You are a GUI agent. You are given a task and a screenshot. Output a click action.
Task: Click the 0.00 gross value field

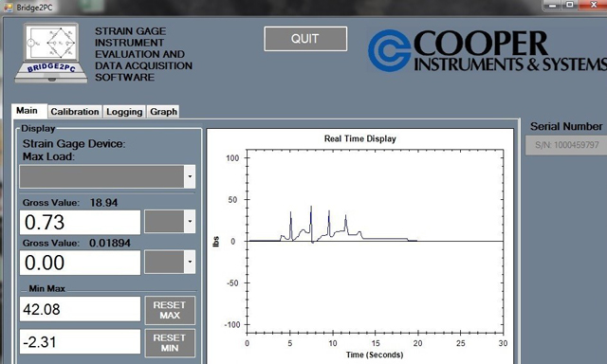(x=80, y=263)
